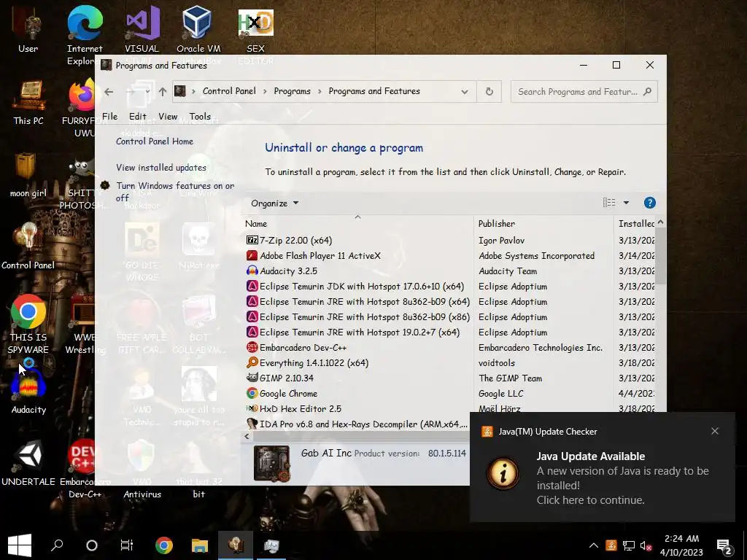Screen dimensions: 747x560
Task: Select Eclipse Temurin JDK 17.0.6+10 row
Action: 449,286
